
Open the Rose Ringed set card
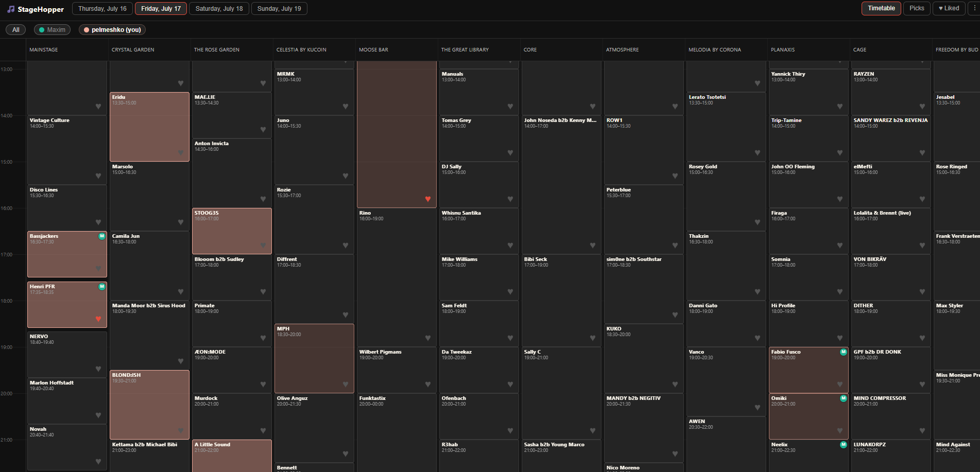point(957,196)
